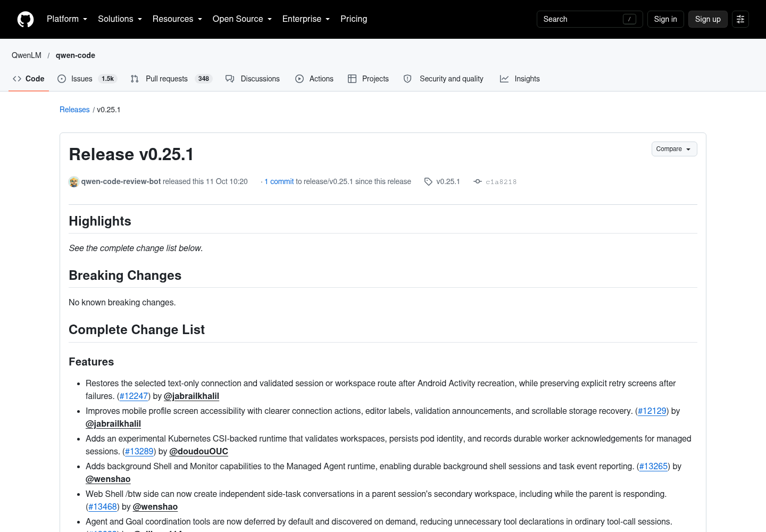This screenshot has height=532, width=766.
Task: Open the Security and quality tab
Action: pyautogui.click(x=444, y=79)
